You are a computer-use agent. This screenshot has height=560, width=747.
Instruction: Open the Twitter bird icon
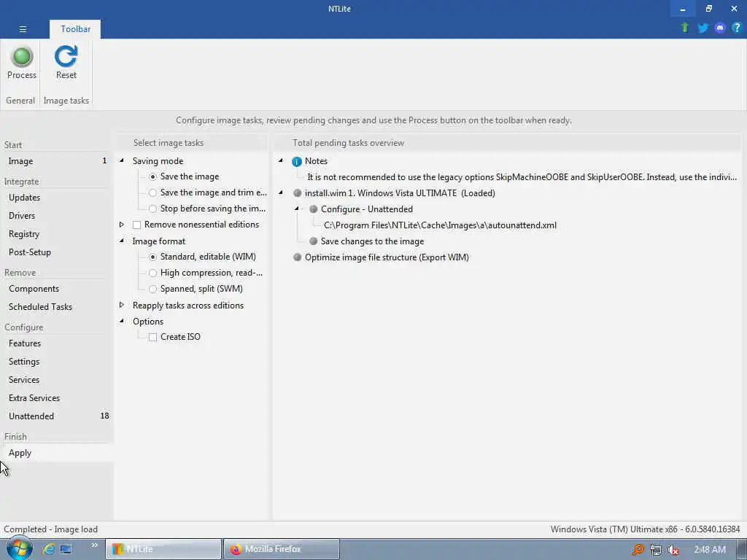coord(703,28)
